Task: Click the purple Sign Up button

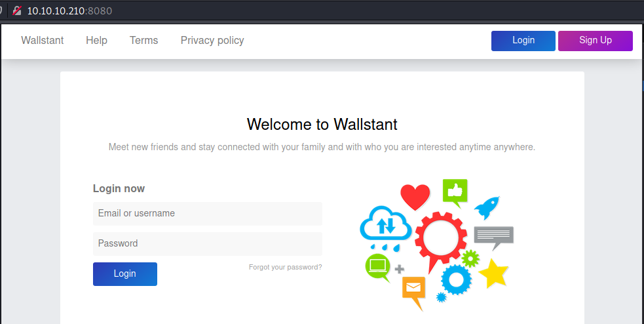Action: [596, 41]
